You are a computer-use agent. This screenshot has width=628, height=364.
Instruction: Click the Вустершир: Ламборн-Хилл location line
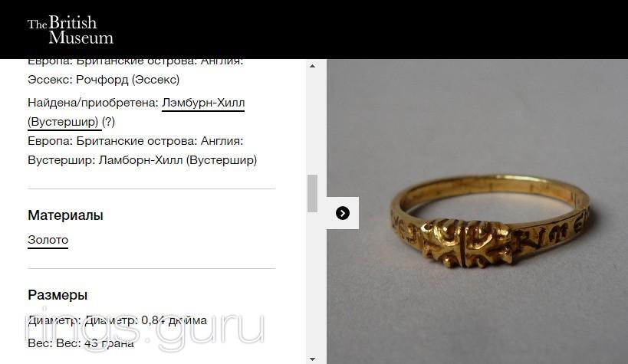[142, 160]
